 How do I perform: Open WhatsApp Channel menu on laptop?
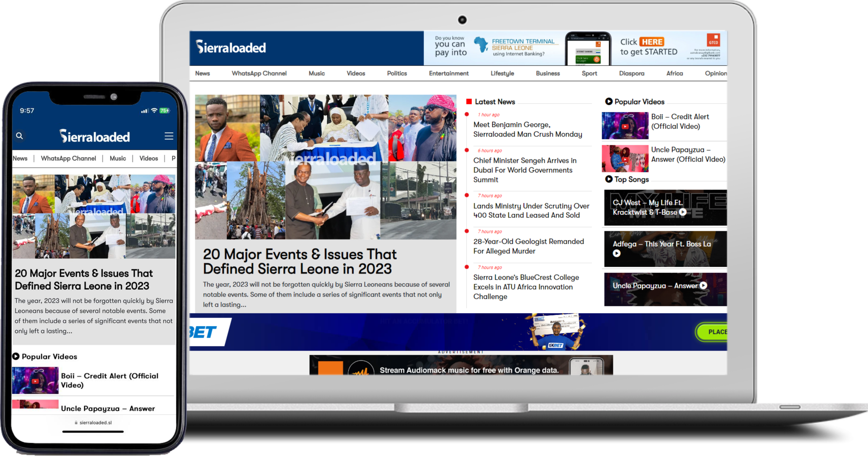point(259,73)
